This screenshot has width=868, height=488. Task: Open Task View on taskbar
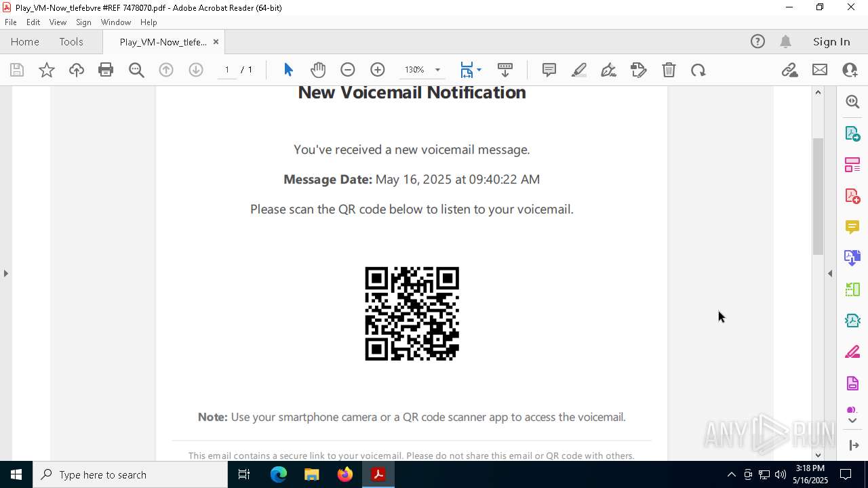click(244, 474)
